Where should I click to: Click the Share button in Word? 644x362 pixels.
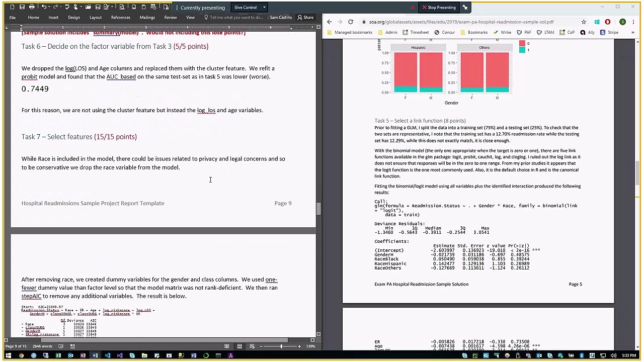tap(305, 17)
